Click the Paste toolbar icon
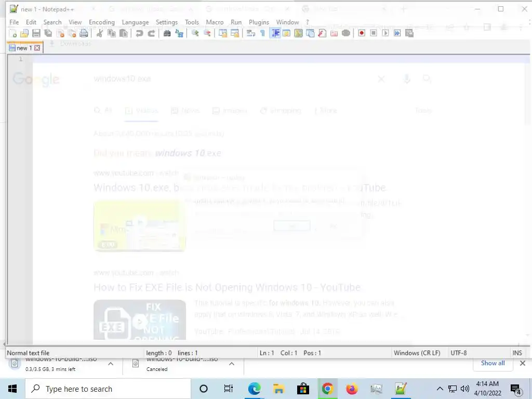The height and width of the screenshot is (399, 532). (x=124, y=33)
